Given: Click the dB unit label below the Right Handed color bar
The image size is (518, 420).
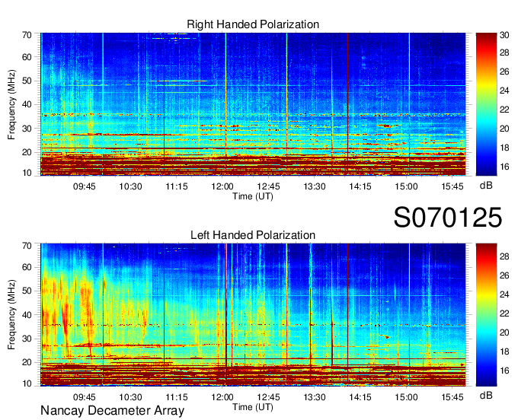Looking at the screenshot, I should pyautogui.click(x=486, y=186).
